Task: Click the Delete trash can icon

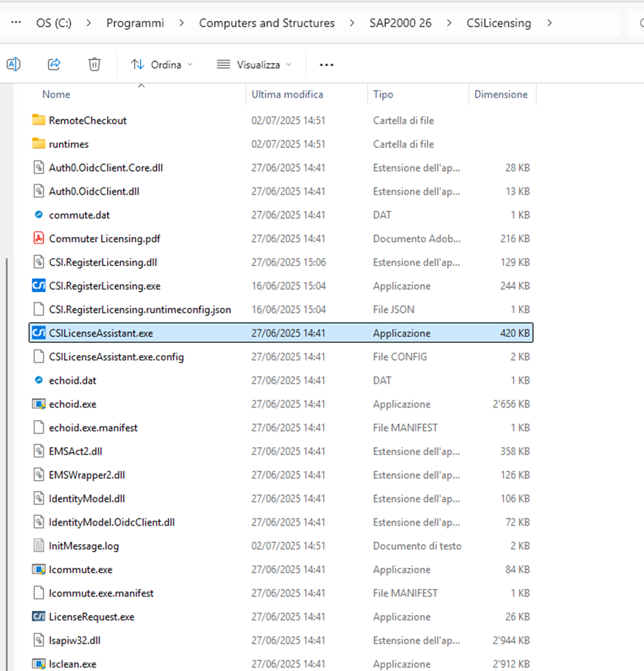Action: click(x=94, y=64)
